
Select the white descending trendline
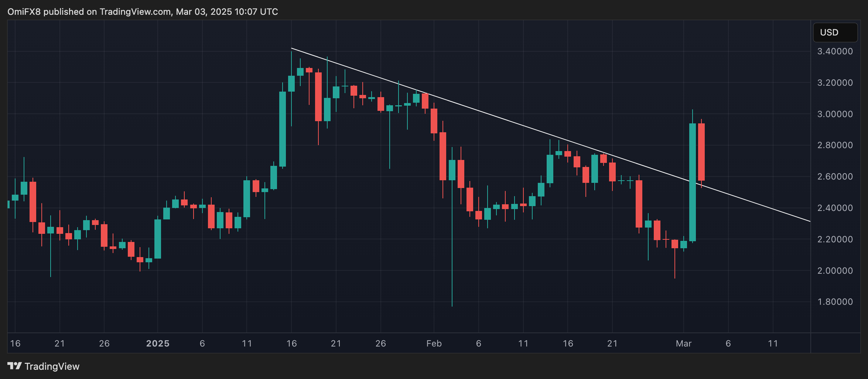pyautogui.click(x=480, y=110)
